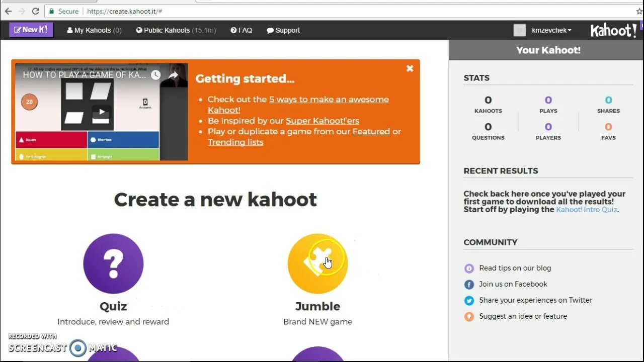This screenshot has width=644, height=362.
Task: Focus the address bar URL
Action: [125, 11]
